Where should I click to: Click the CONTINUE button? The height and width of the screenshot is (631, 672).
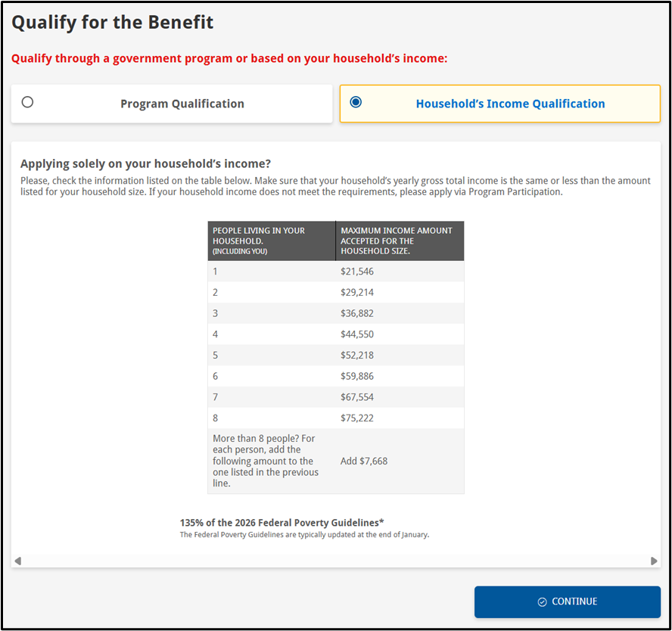click(x=567, y=601)
